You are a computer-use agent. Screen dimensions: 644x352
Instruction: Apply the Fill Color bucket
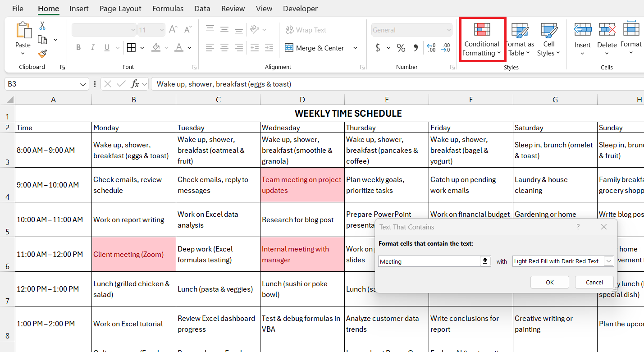pos(156,47)
